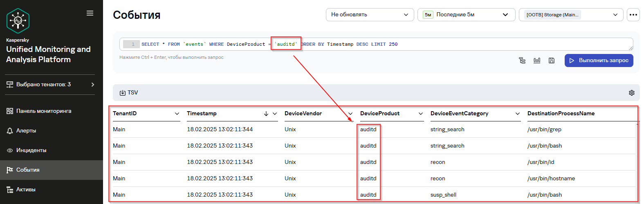Open the [OOTB] Storage dropdown

tap(571, 15)
